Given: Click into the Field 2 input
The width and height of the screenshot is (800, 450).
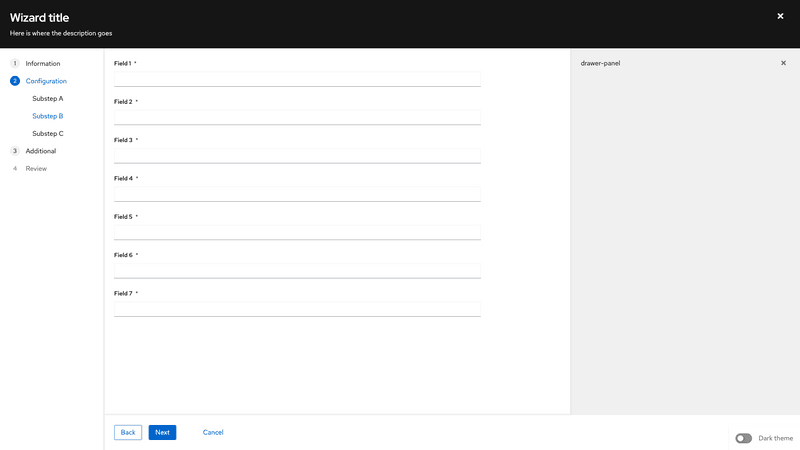Looking at the screenshot, I should pyautogui.click(x=297, y=117).
